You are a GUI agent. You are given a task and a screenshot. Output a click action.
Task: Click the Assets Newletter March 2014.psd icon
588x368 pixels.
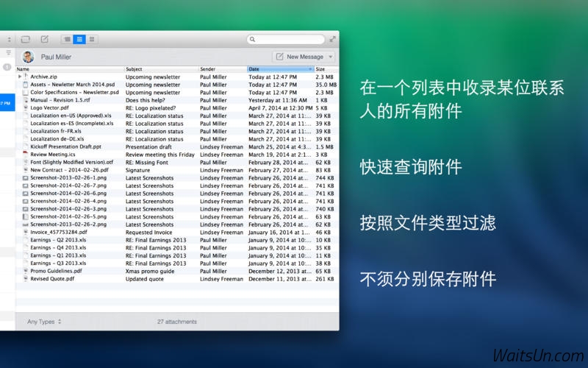tap(26, 85)
